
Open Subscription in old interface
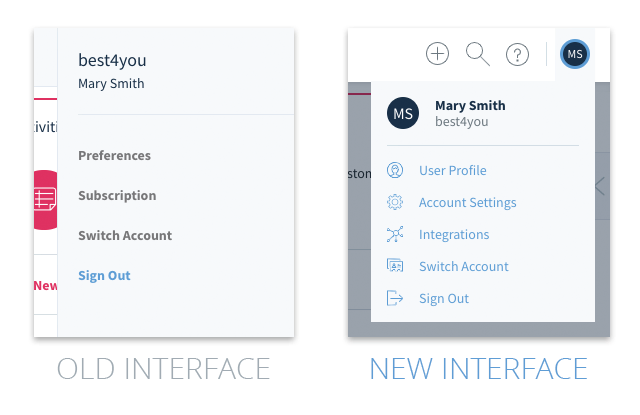point(117,195)
